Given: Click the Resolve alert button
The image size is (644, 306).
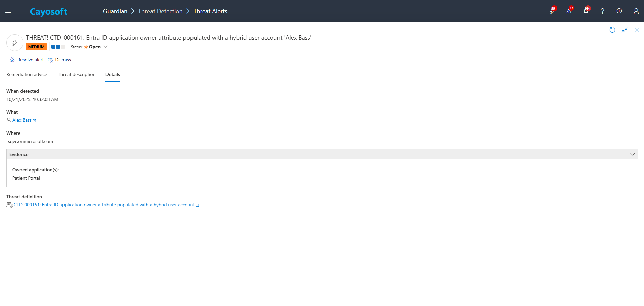Looking at the screenshot, I should [x=27, y=60].
